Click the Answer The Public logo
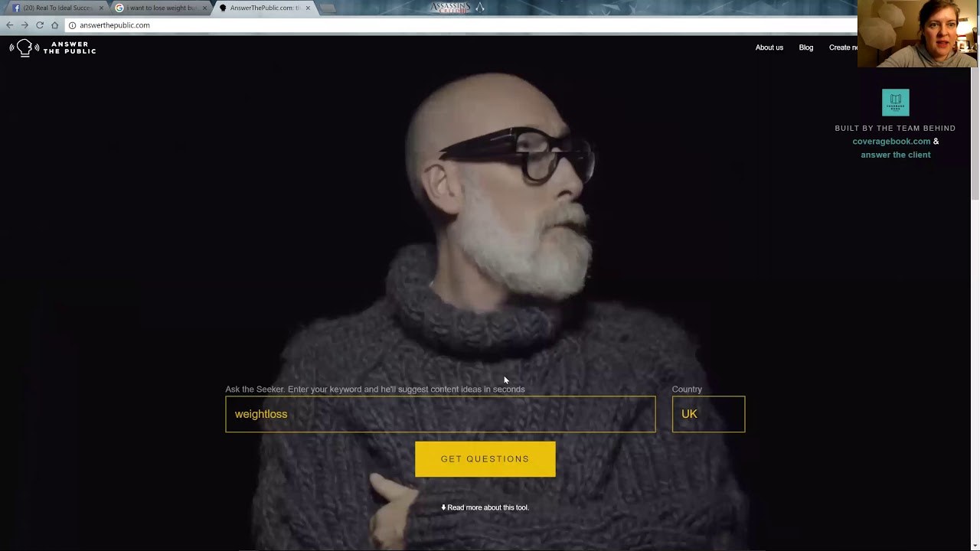980x551 pixels. [53, 48]
